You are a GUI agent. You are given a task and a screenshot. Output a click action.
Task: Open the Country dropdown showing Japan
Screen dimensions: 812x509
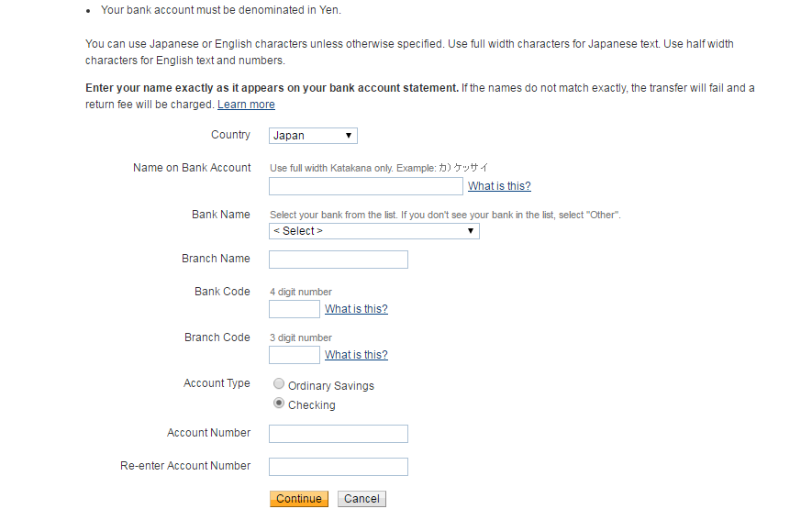click(313, 136)
